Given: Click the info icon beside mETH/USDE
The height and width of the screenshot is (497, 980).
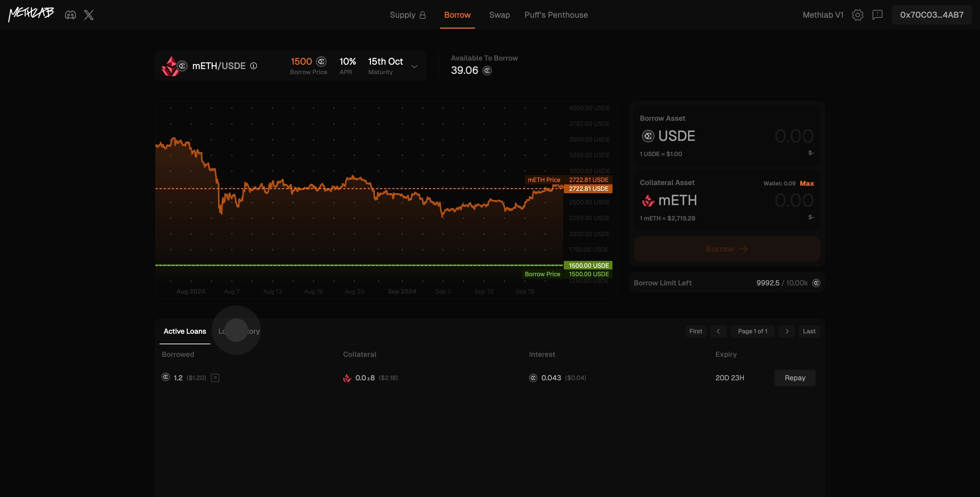Looking at the screenshot, I should click(x=254, y=66).
